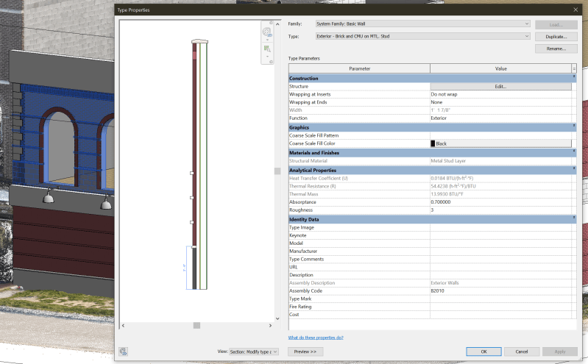Collapse the Graphics group
The image size is (588, 364).
pyautogui.click(x=574, y=126)
